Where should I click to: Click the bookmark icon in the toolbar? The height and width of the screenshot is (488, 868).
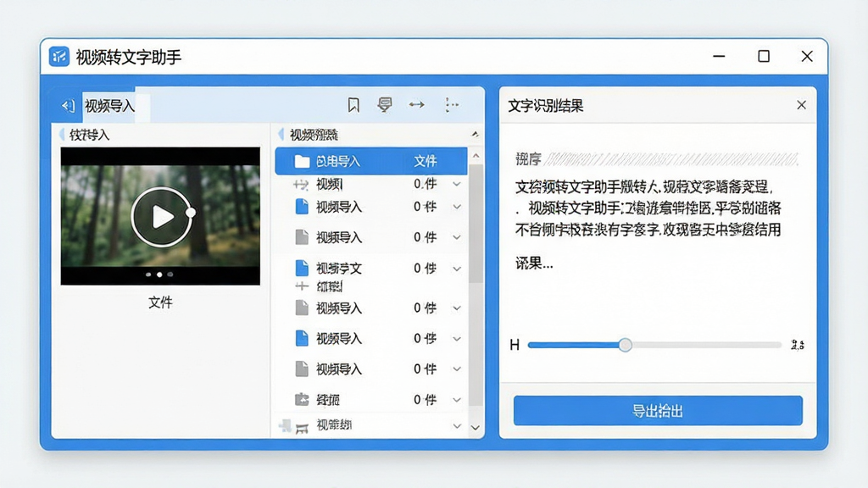353,104
